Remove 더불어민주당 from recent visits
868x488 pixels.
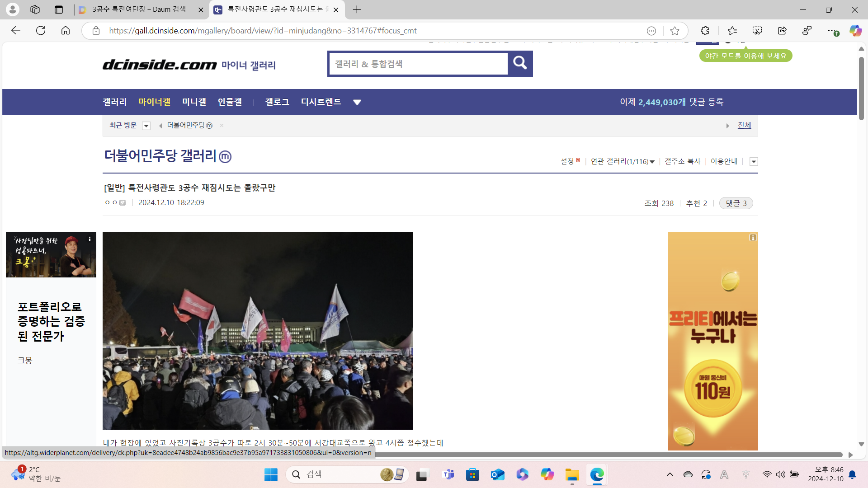(222, 126)
